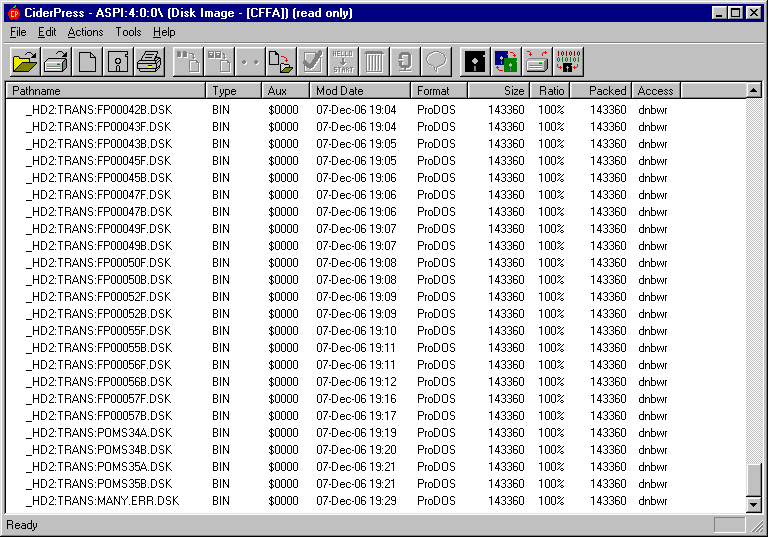
Task: Click the Recompress clamp icon
Action: tap(405, 62)
